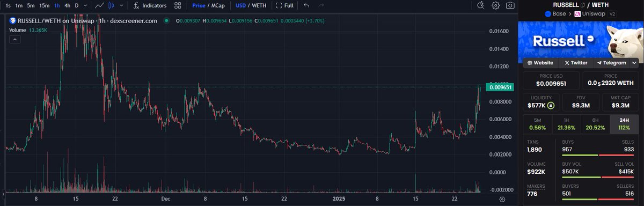The image size is (644, 206).
Task: Click the LIQUIDITY $577K box
Action: (x=540, y=101)
